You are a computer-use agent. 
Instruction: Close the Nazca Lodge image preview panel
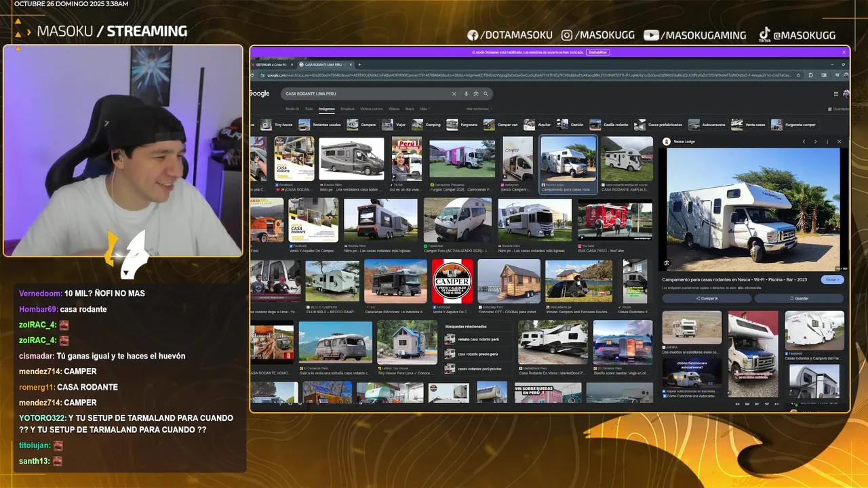839,142
